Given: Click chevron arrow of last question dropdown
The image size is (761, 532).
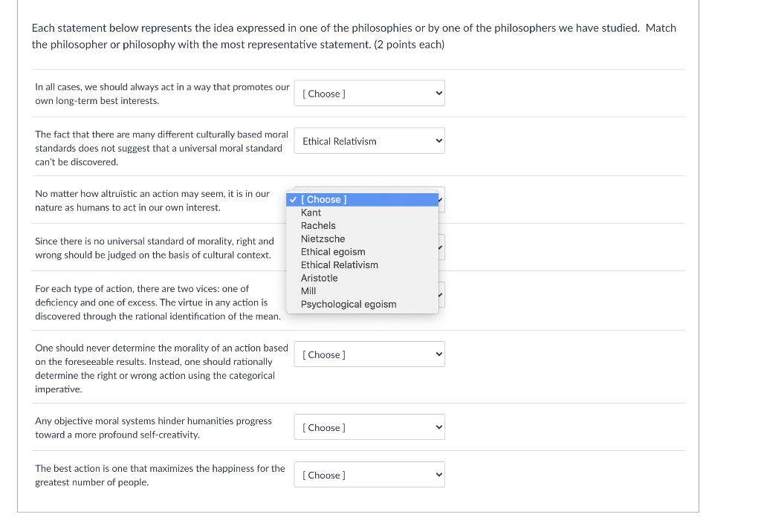Looking at the screenshot, I should (x=438, y=475).
